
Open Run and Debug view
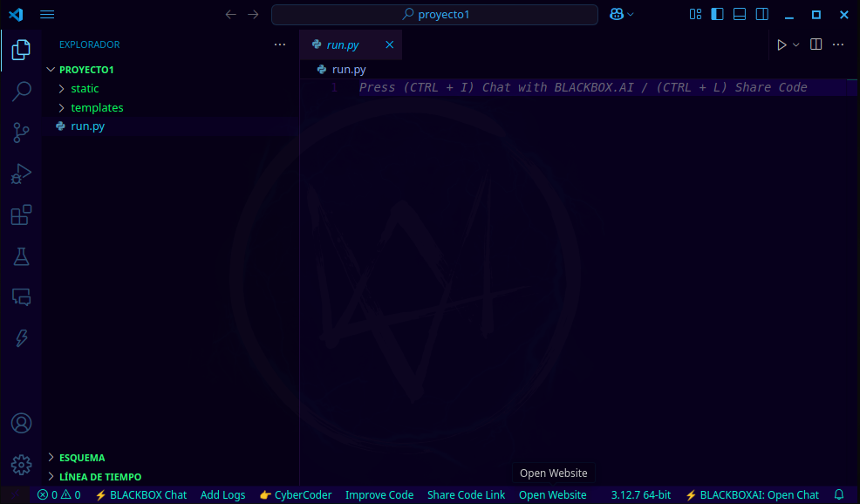click(21, 174)
